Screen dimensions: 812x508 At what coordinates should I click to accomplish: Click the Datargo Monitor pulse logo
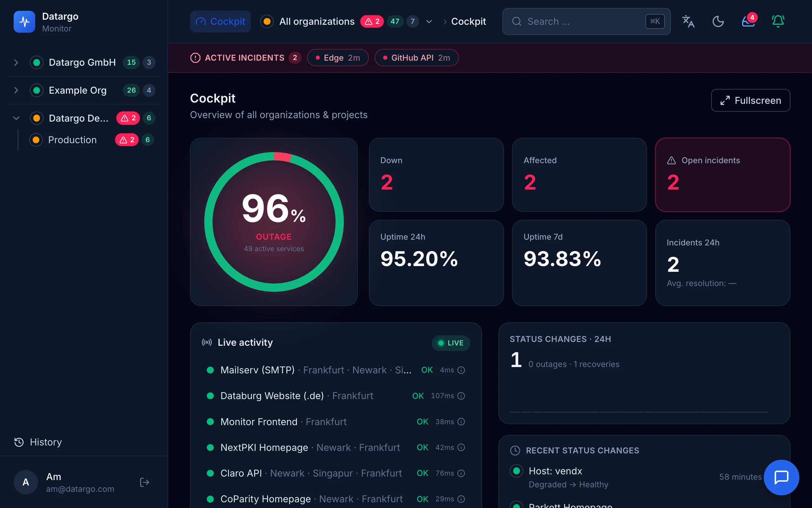24,22
